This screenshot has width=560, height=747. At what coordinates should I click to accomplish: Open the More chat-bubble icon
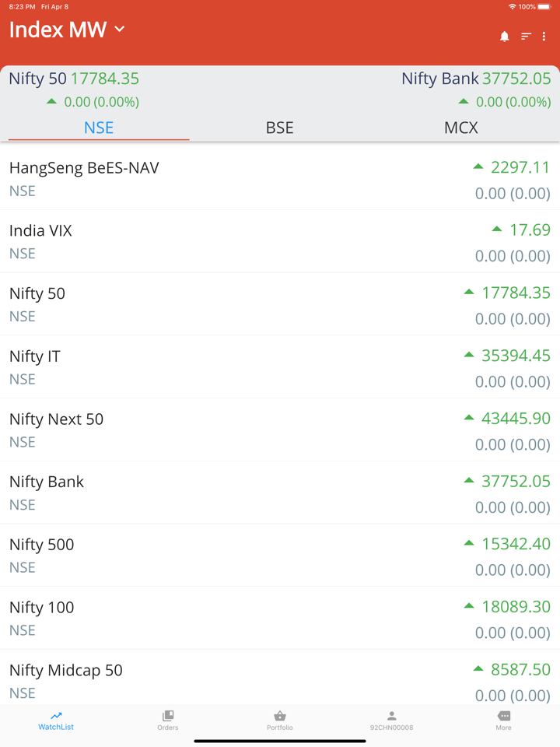coord(504,716)
